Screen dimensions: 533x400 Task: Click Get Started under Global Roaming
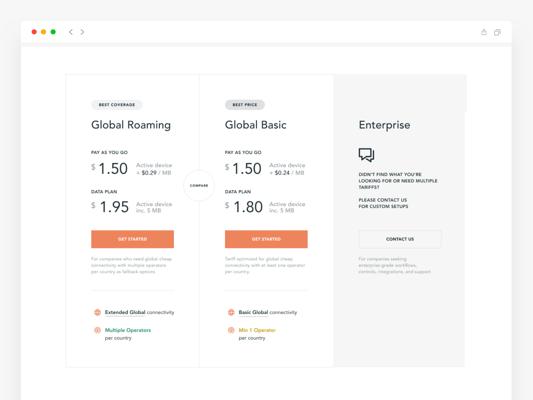click(x=132, y=239)
